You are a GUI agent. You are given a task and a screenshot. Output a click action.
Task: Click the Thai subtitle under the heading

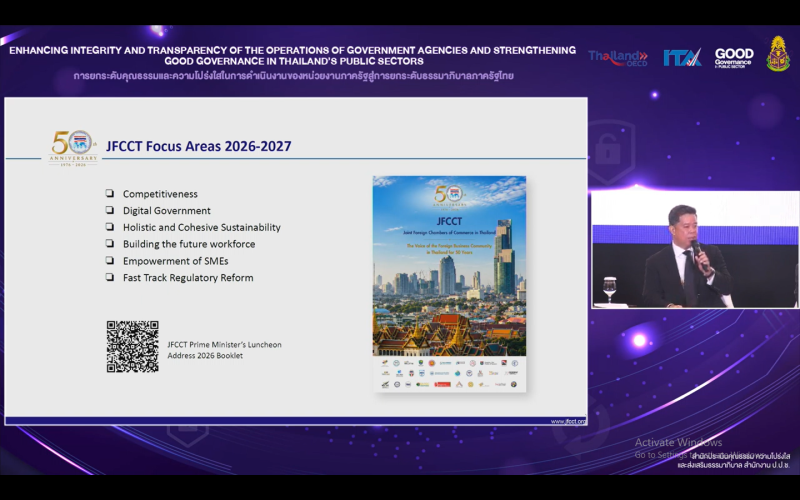click(x=293, y=76)
